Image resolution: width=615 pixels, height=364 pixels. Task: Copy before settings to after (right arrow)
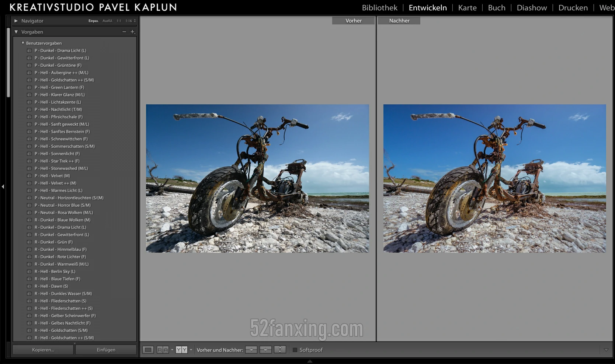(x=251, y=350)
